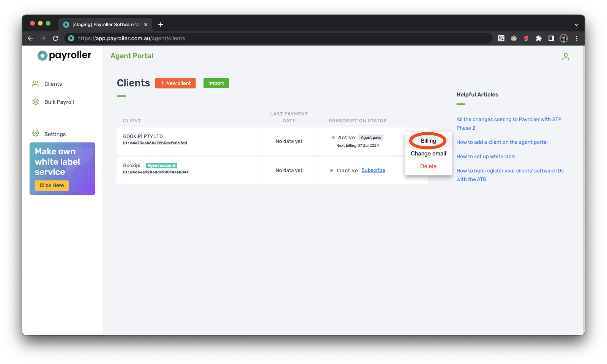Click Next billing 07 Jul 2024
The image size is (607, 364).
click(358, 146)
